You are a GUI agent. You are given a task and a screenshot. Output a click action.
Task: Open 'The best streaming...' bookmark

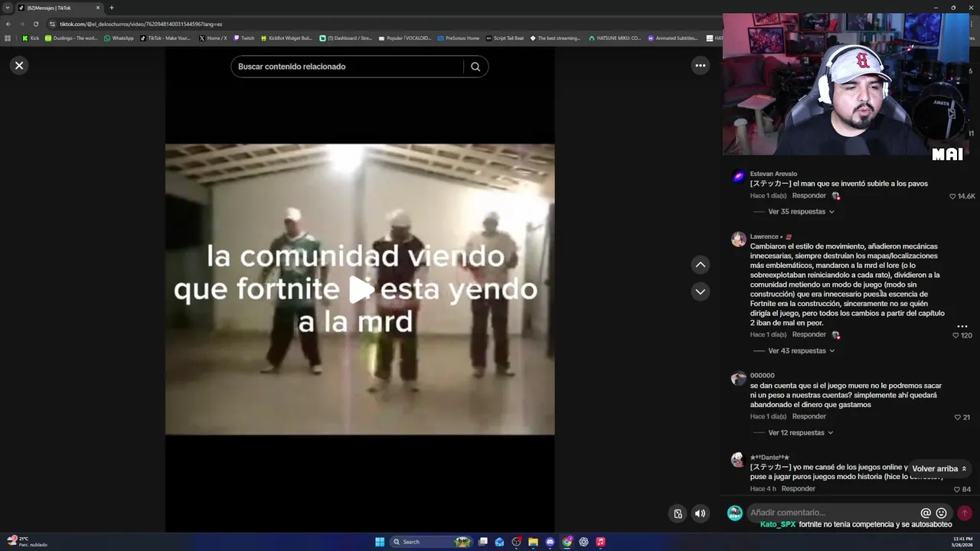(555, 37)
